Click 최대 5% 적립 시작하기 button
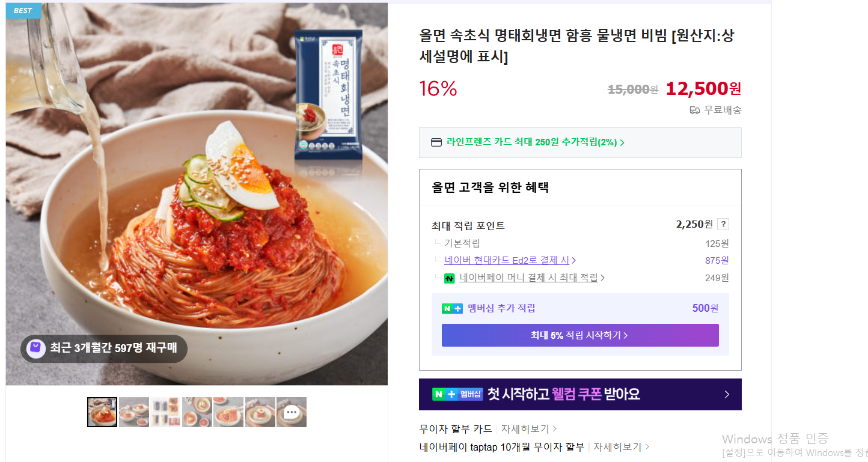The image size is (868, 462). tap(579, 335)
